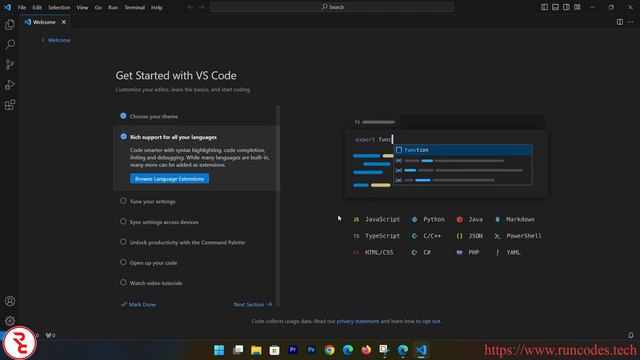Open the Help menu
The image size is (640, 360).
tap(157, 7)
